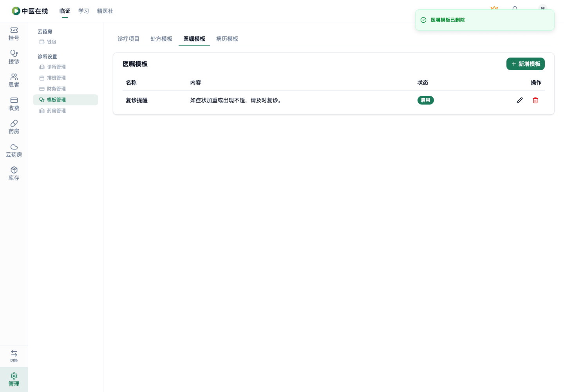The height and width of the screenshot is (392, 564).
Task: Delete the 复诊提醒 template with trash icon
Action: pos(535,100)
